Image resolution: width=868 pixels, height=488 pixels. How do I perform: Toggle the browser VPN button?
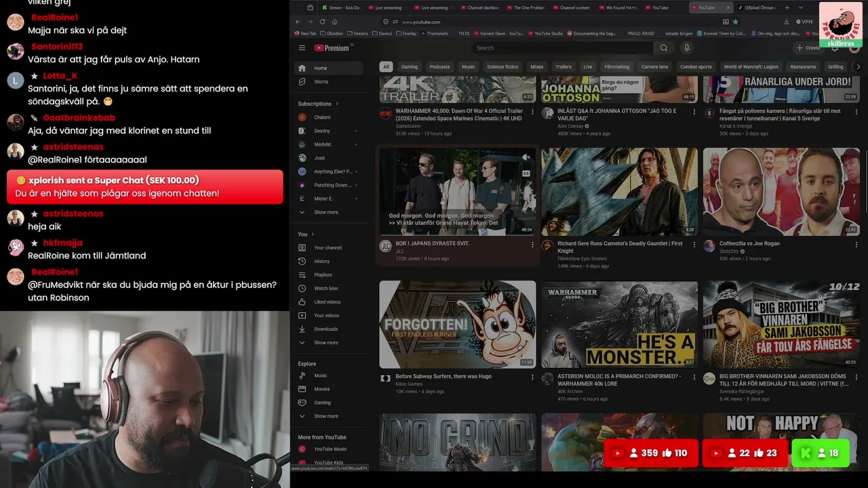[804, 22]
